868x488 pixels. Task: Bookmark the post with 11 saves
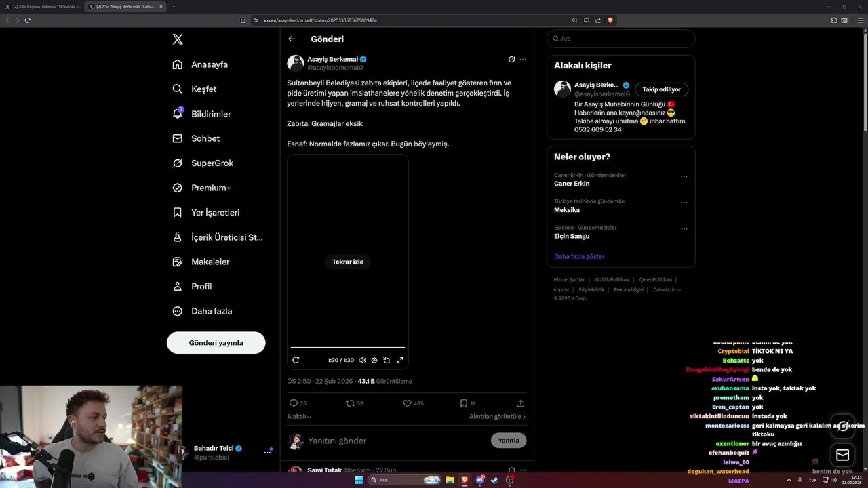(x=464, y=403)
